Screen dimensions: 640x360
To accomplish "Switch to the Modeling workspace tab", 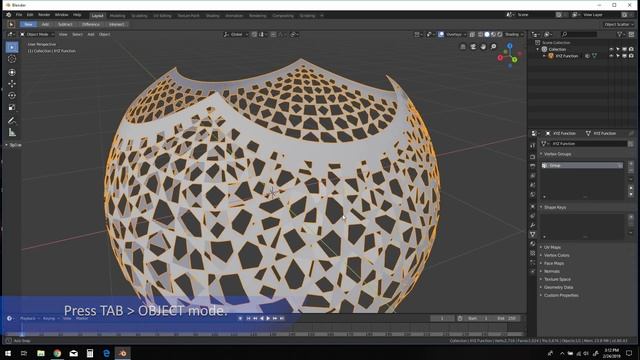I will 117,16.
